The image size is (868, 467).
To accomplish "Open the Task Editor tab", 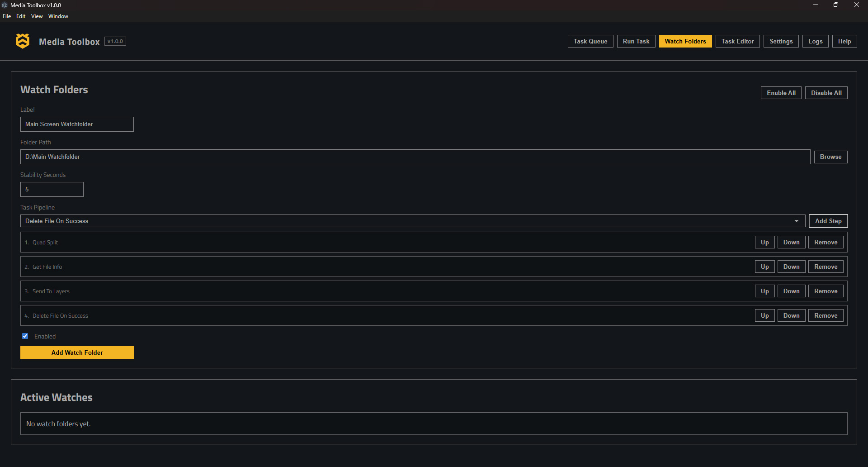I will 737,41.
